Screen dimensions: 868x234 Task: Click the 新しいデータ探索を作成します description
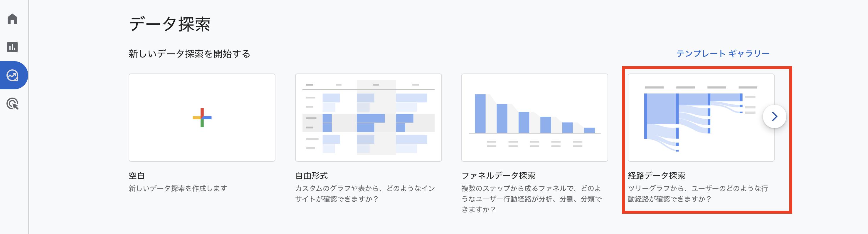[x=178, y=188]
